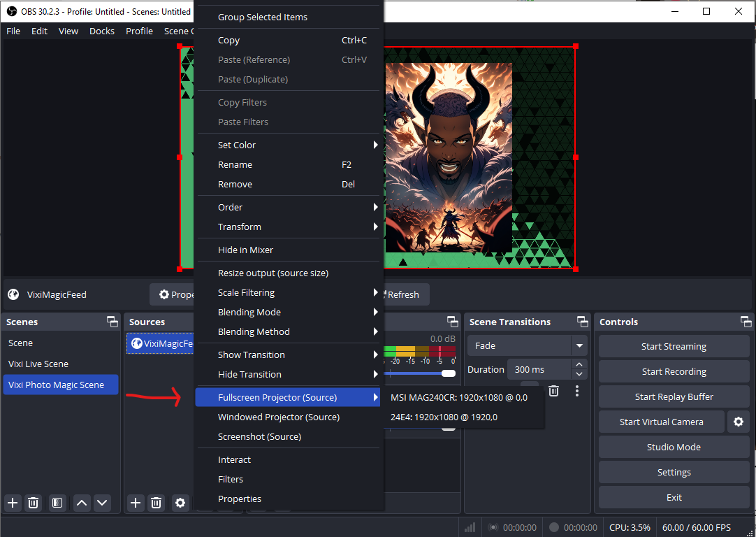756x537 pixels.
Task: Open the File menu
Action: click(x=13, y=31)
